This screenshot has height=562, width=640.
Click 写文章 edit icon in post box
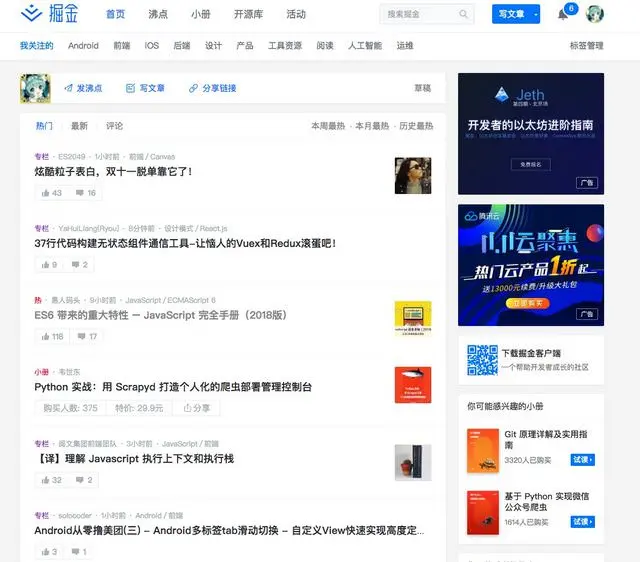[130, 88]
